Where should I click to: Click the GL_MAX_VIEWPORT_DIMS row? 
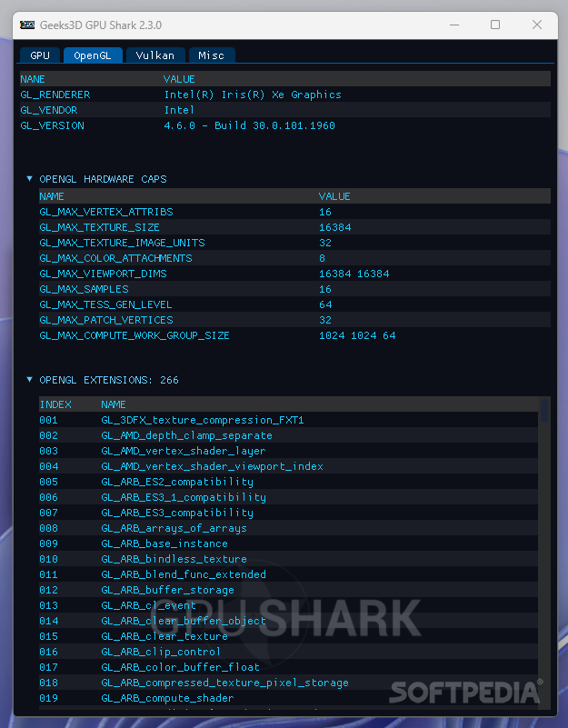295,274
